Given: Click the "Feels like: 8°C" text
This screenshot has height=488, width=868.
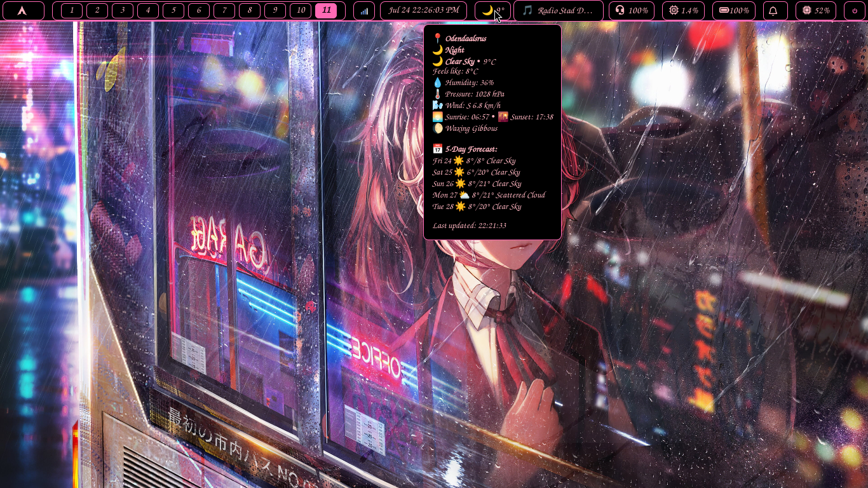Looking at the screenshot, I should click(455, 72).
